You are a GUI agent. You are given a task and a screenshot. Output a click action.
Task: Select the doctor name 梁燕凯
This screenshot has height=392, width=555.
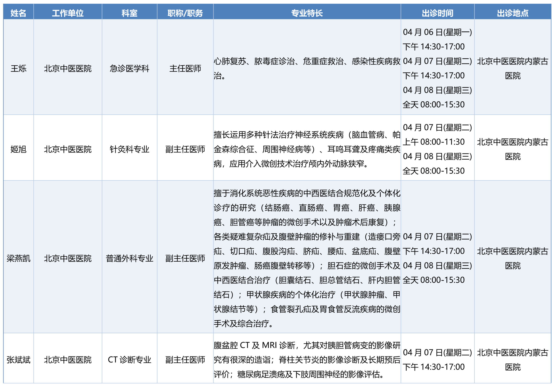[x=18, y=258]
